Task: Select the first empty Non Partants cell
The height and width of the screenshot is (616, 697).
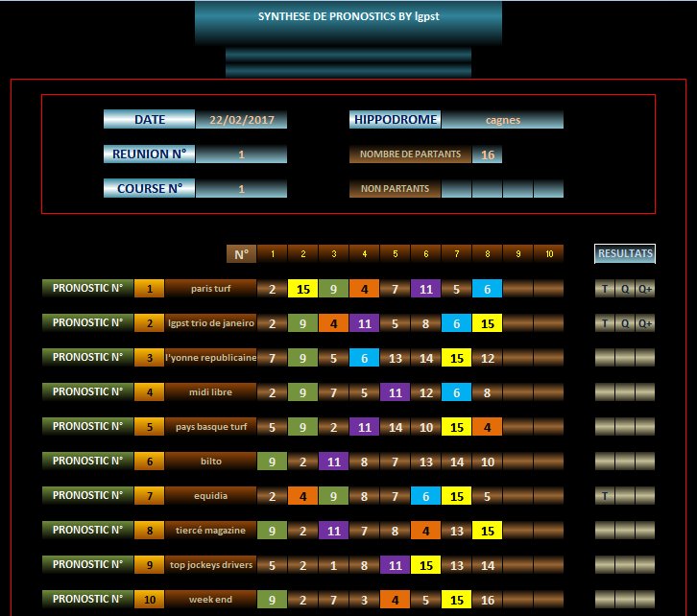Action: click(x=456, y=189)
